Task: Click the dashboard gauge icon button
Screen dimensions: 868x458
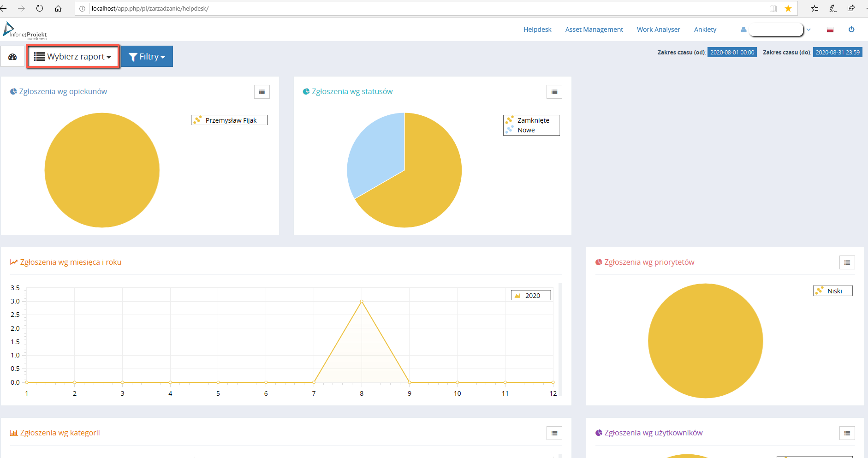Action: point(12,57)
